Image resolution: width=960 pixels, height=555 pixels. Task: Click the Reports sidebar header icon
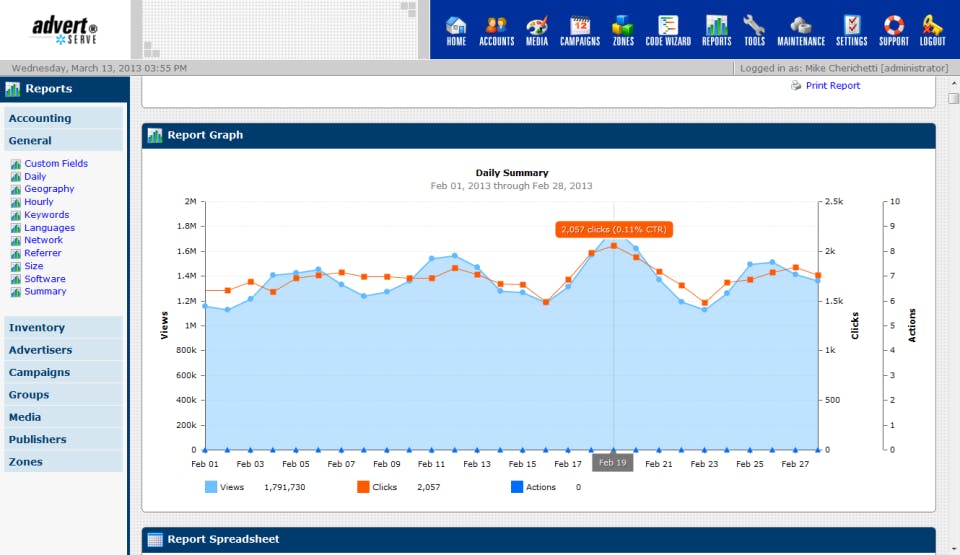(12, 89)
